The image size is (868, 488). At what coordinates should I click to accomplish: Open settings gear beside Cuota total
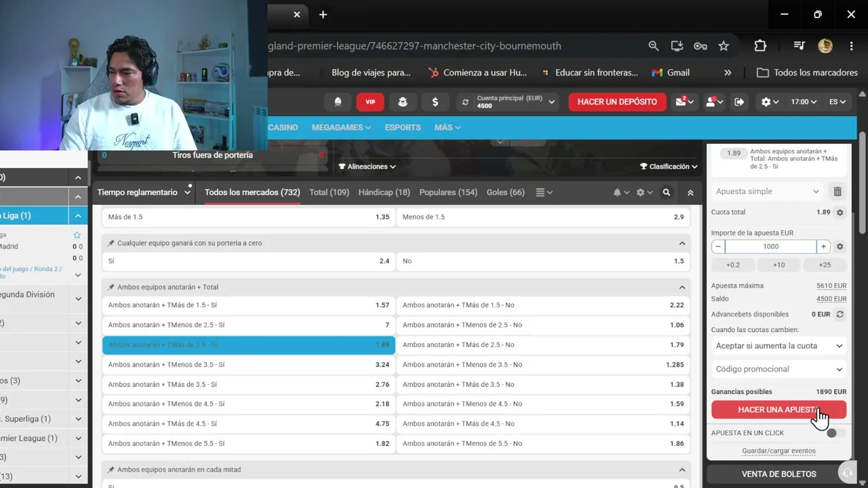pyautogui.click(x=840, y=212)
